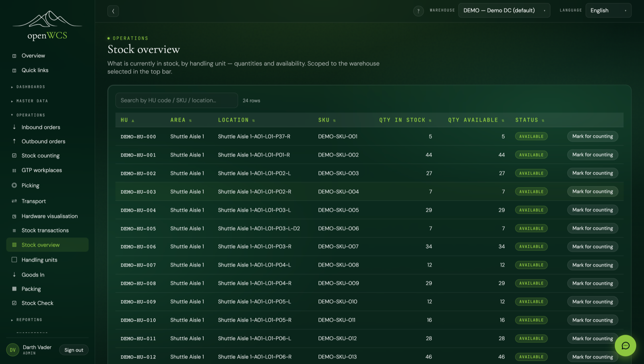Sort by the Area column

click(x=181, y=120)
